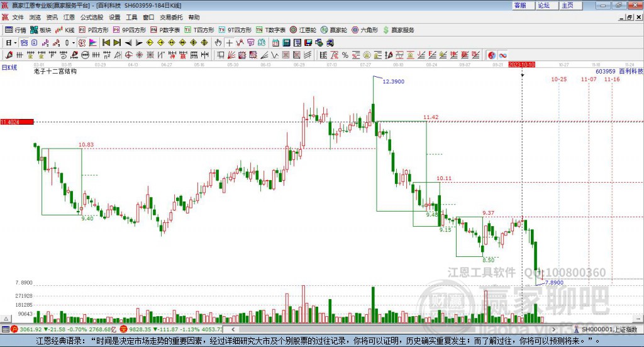This screenshot has width=644, height=347.
Task: Select the n² time-squared tool icon
Action: click(107, 55)
